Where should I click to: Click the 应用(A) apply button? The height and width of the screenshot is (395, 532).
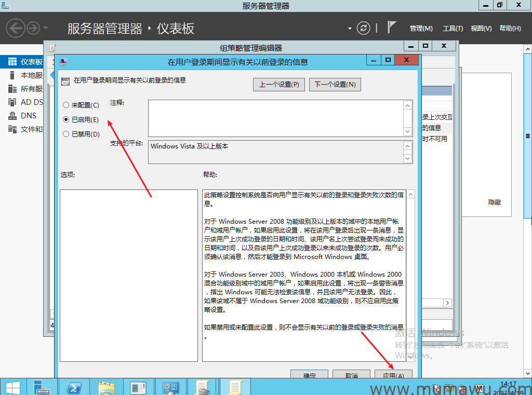[393, 375]
